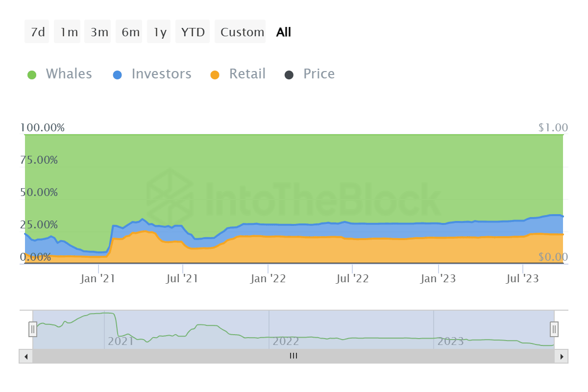Toggle the Price series dark legend dot
The width and height of the screenshot is (588, 392).
click(x=289, y=75)
